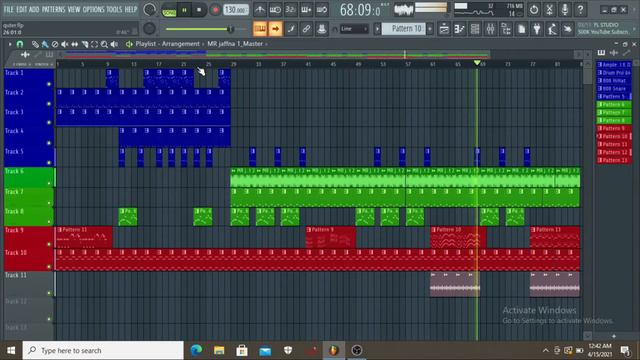Screen dimensions: 640x360
Task: Open the OPTIONS menu
Action: point(93,9)
